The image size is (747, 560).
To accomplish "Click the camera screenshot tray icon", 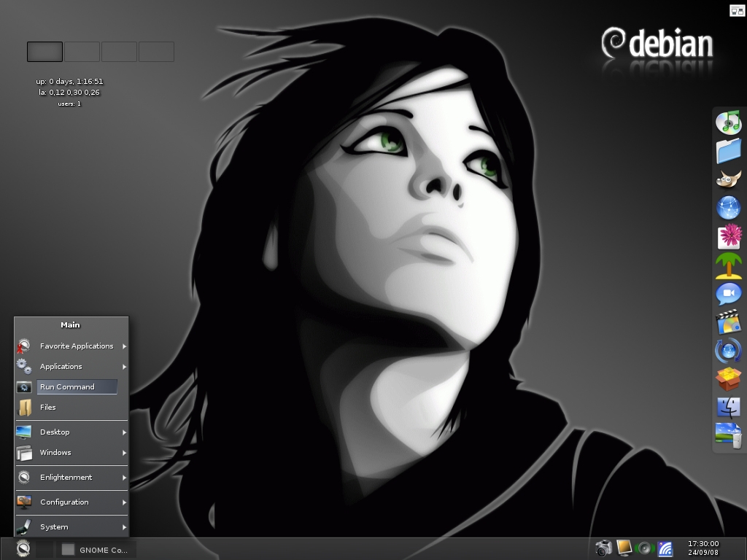I will pos(603,548).
